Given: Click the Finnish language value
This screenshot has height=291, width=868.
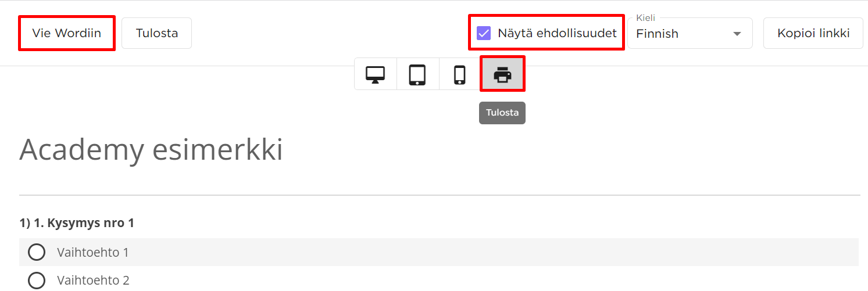Looking at the screenshot, I should tap(657, 34).
